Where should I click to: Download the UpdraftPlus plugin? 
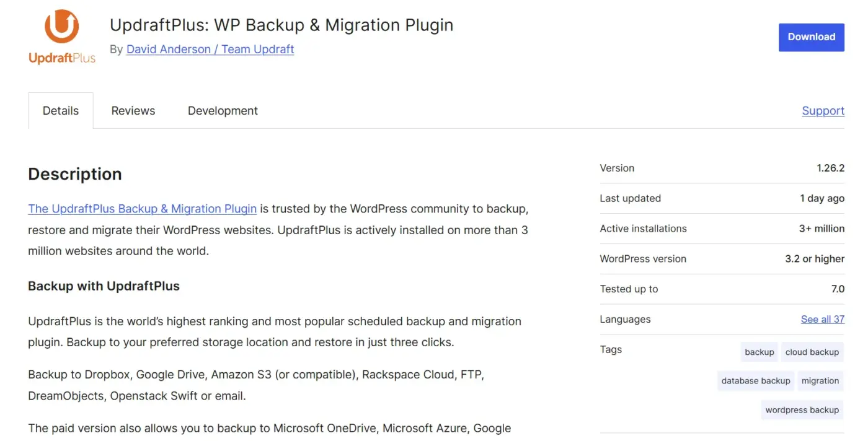[x=811, y=37]
